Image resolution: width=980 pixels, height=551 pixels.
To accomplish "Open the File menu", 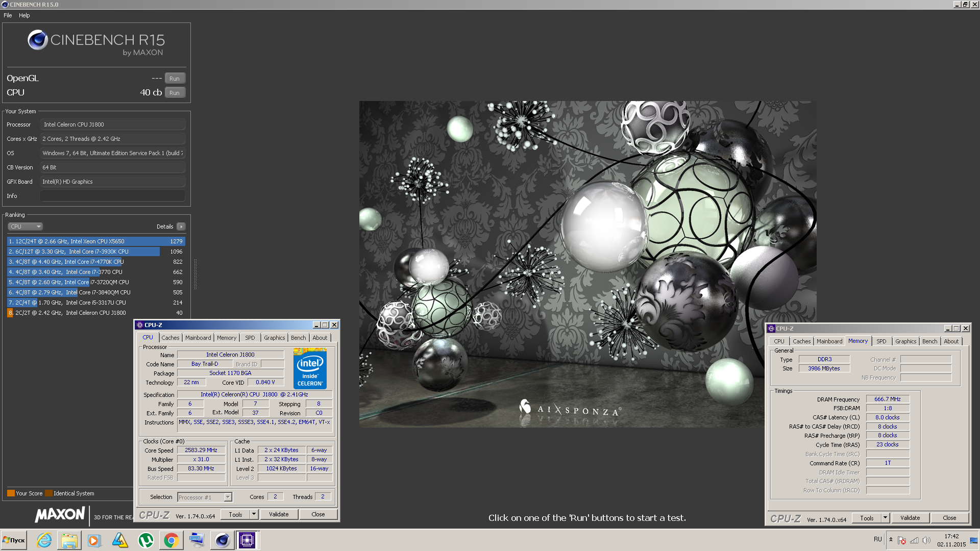I will tap(8, 15).
